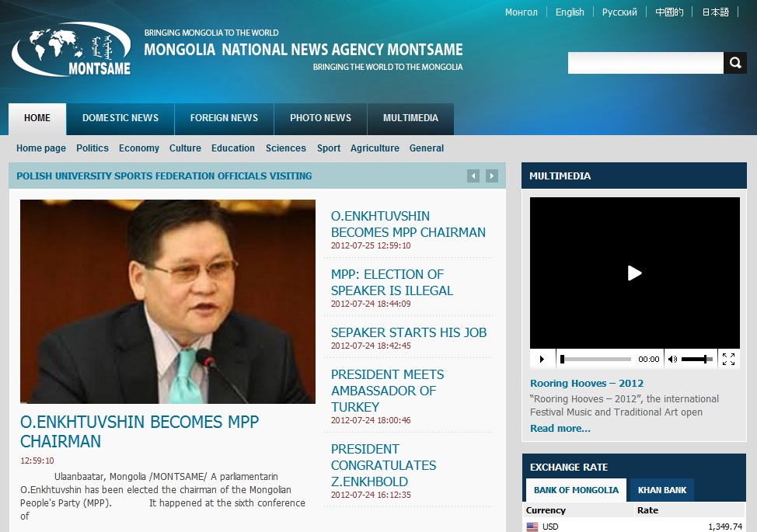The width and height of the screenshot is (757, 532).
Task: Click the search magnifier icon
Action: (734, 63)
